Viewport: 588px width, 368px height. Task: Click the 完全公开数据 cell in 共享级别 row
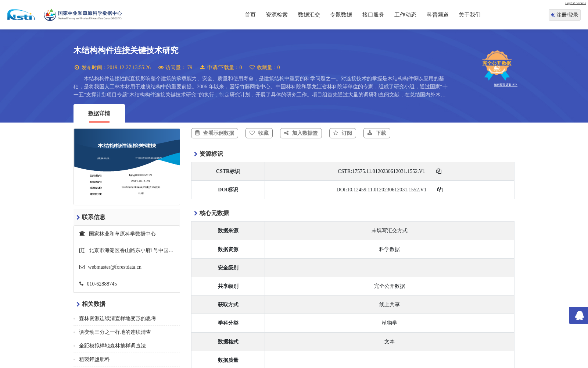(x=390, y=286)
